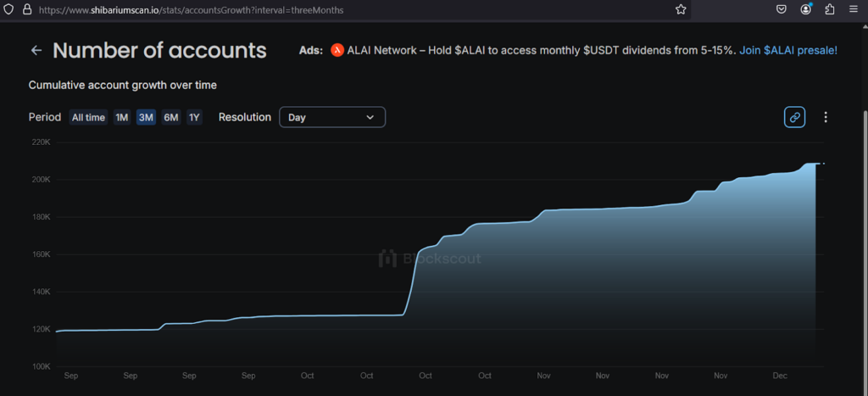
Task: Click the latest data point at chart end
Action: point(824,164)
